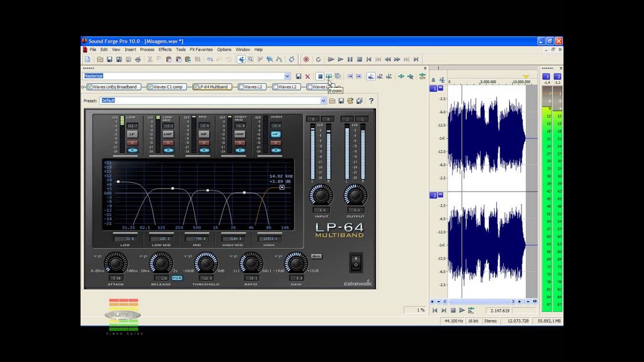This screenshot has height=362, width=644.
Task: Open the Effects menu
Action: click(x=165, y=50)
